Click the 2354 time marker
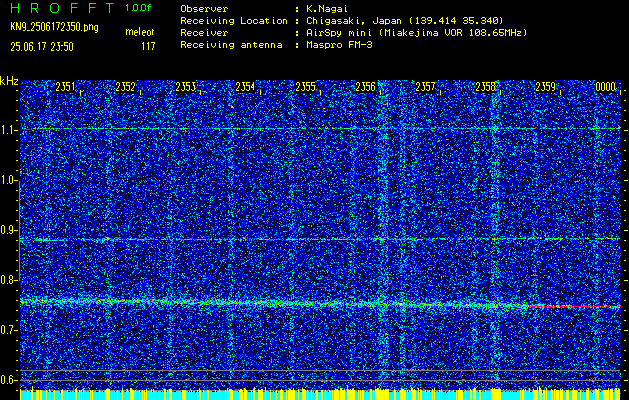629x400 pixels. (x=245, y=87)
